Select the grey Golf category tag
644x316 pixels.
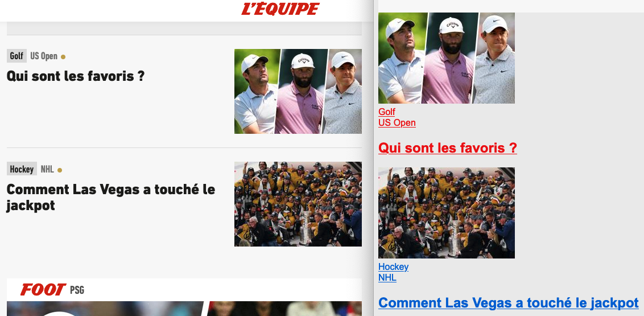(16, 56)
